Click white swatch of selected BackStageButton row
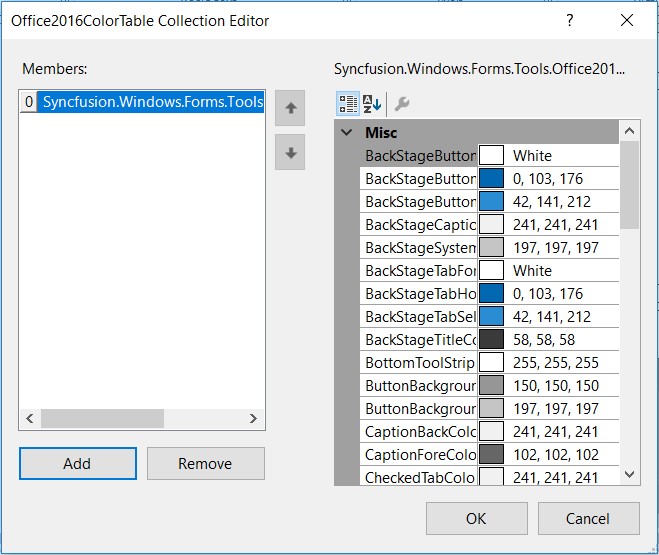This screenshot has height=555, width=659. tap(491, 155)
